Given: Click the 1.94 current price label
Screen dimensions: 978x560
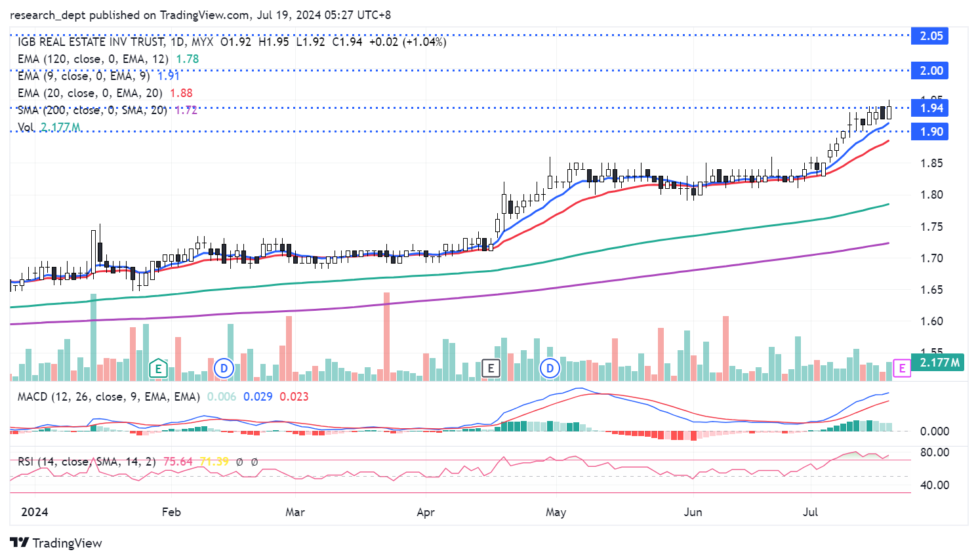Looking at the screenshot, I should point(930,108).
